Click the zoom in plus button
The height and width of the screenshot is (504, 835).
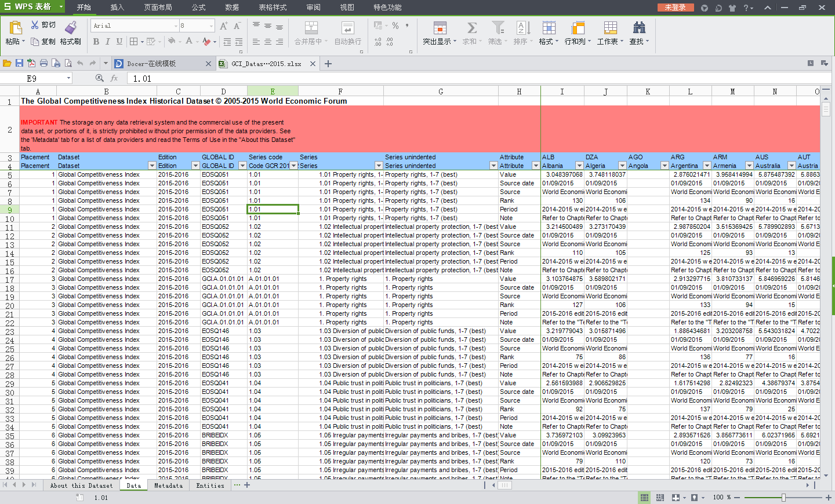[829, 497]
